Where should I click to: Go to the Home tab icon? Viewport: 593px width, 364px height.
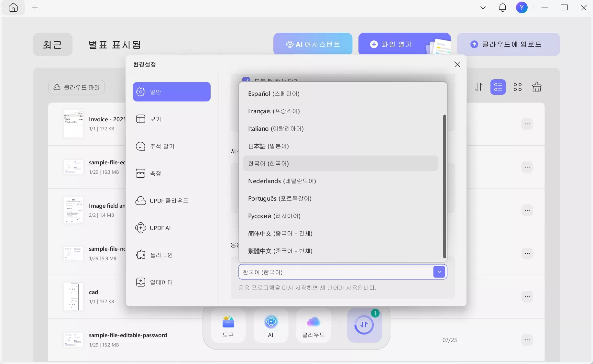pos(13,8)
